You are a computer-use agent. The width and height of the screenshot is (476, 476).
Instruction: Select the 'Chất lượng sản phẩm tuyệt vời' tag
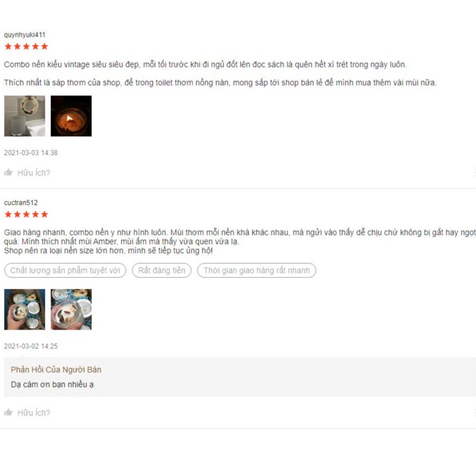point(65,270)
